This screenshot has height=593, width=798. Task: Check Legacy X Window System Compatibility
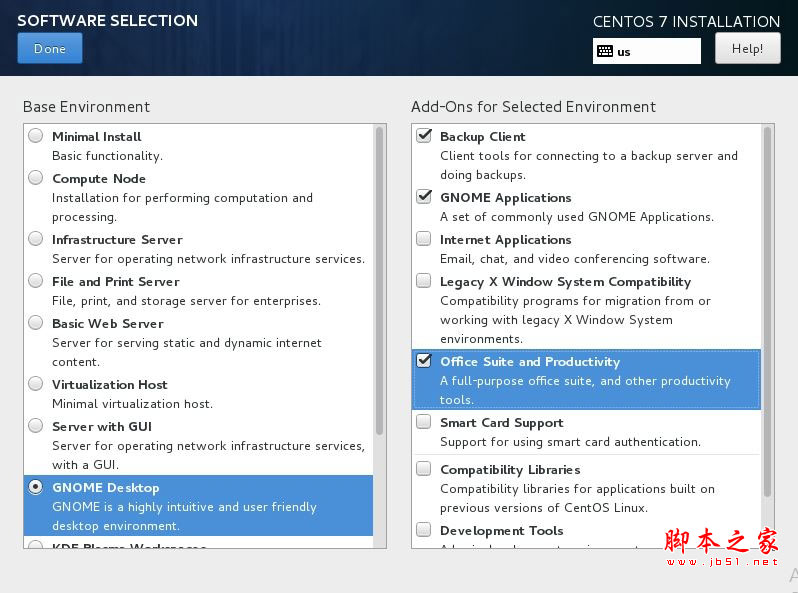(x=424, y=281)
